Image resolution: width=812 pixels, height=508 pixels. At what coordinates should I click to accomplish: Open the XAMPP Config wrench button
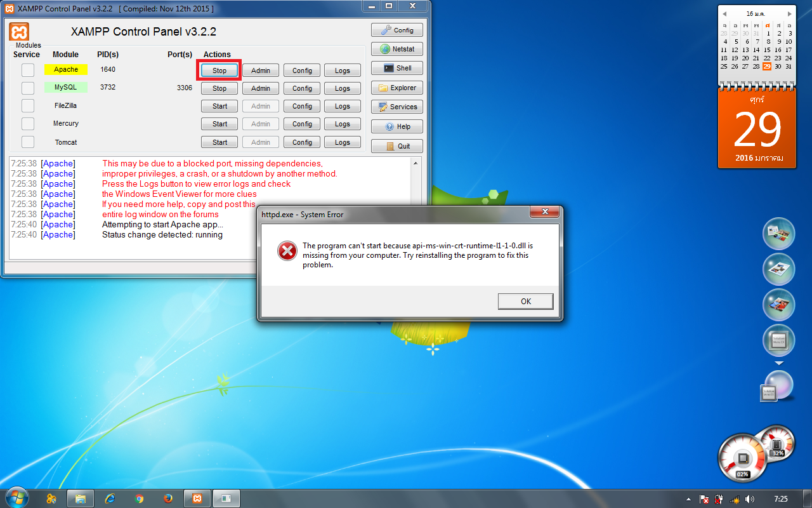click(397, 30)
